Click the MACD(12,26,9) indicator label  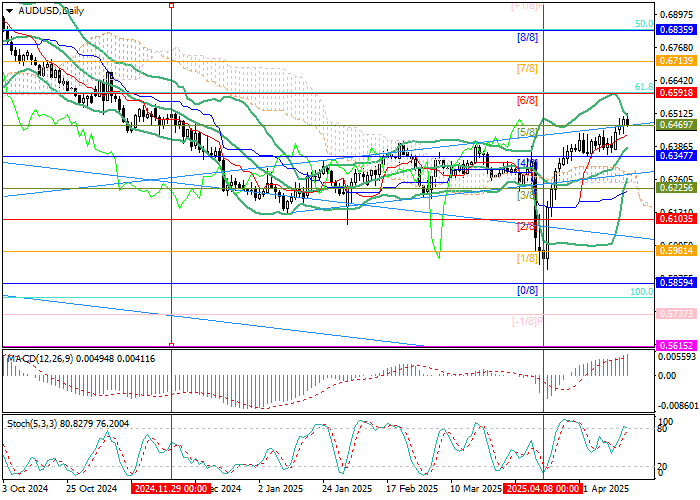[x=38, y=357]
